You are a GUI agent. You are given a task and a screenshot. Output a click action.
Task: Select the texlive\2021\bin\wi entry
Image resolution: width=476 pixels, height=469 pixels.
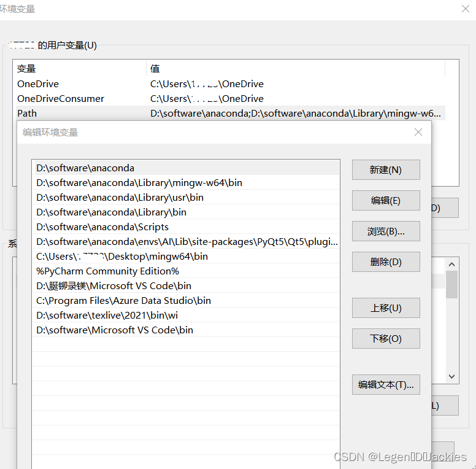click(186, 316)
